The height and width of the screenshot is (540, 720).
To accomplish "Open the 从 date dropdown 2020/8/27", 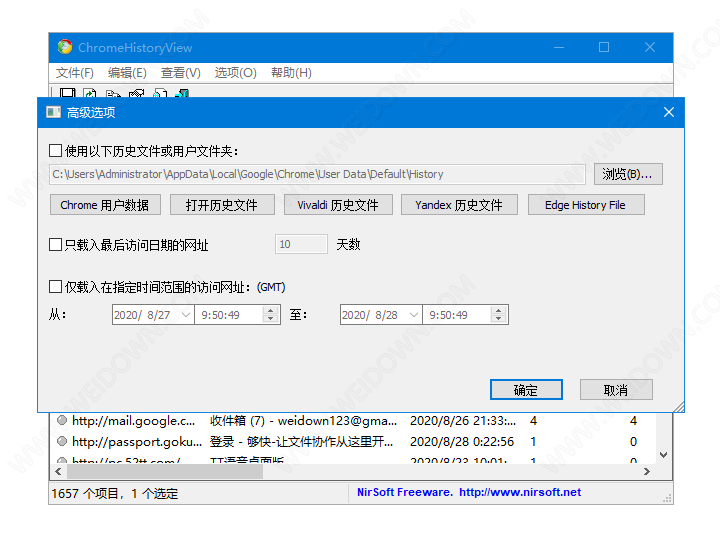I will pos(186,315).
